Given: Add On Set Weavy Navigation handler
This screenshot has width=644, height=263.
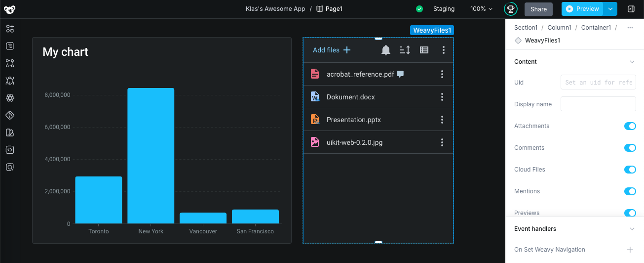Looking at the screenshot, I should [630, 250].
